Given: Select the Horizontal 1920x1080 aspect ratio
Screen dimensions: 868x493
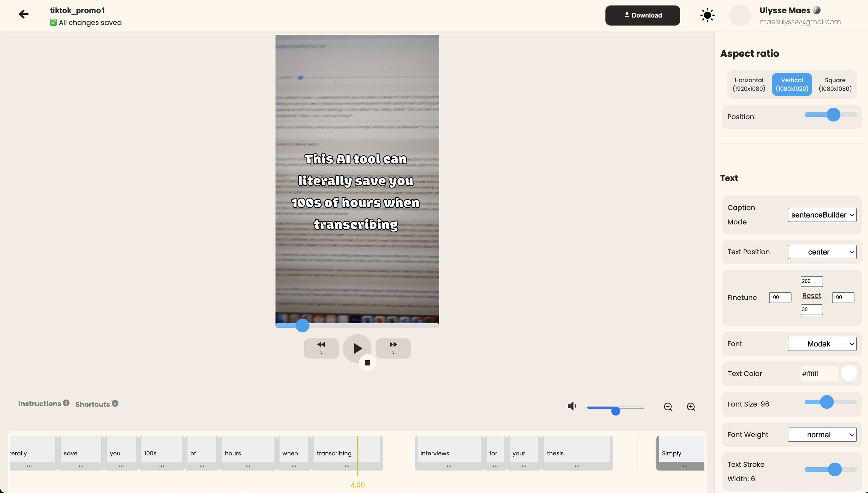Looking at the screenshot, I should click(749, 84).
